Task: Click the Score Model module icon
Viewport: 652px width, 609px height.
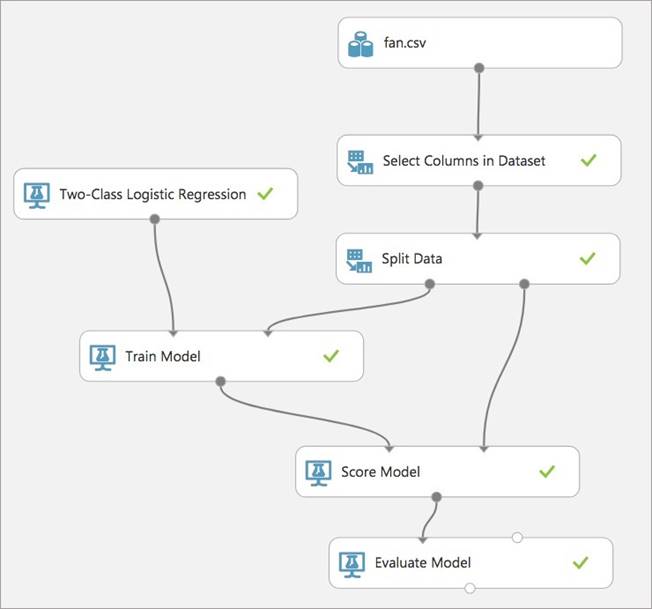Action: tap(318, 471)
